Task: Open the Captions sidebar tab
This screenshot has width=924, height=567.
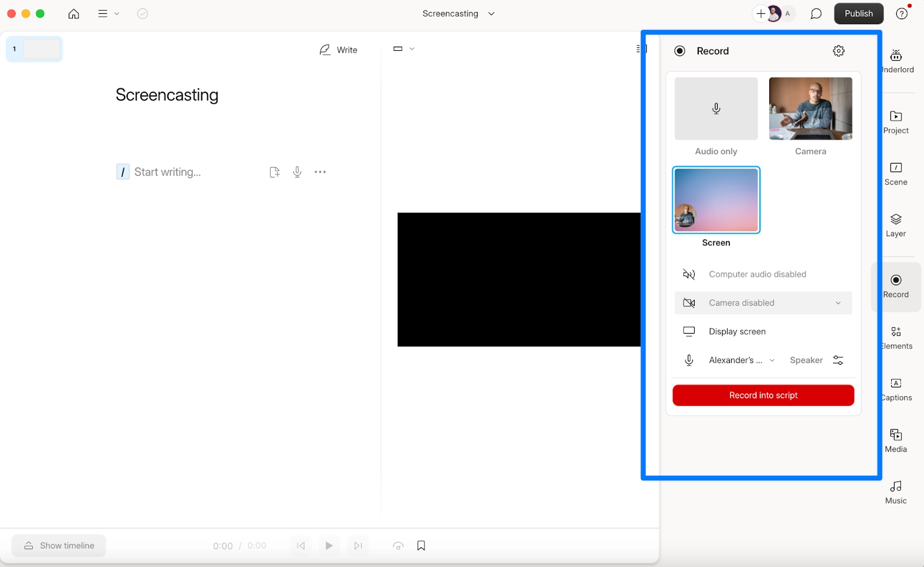Action: click(896, 389)
